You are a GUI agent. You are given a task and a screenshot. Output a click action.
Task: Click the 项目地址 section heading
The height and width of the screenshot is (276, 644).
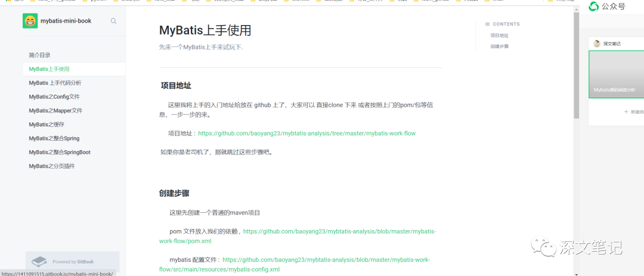(176, 86)
